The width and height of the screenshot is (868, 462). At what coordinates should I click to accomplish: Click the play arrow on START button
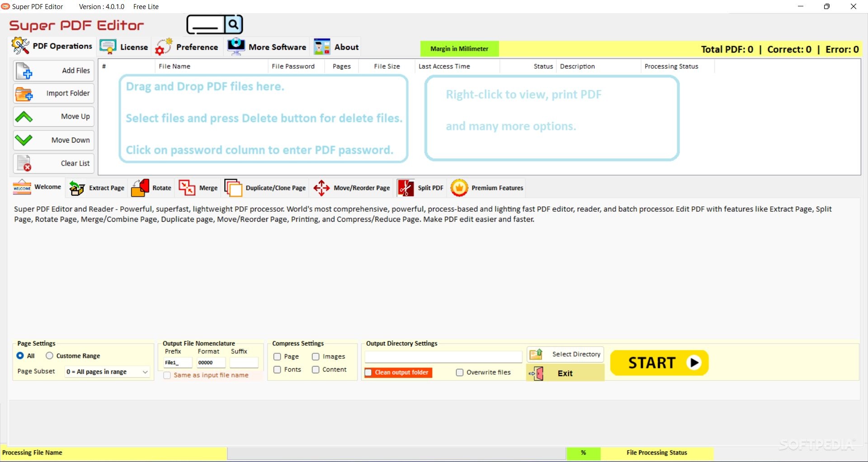pyautogui.click(x=694, y=362)
